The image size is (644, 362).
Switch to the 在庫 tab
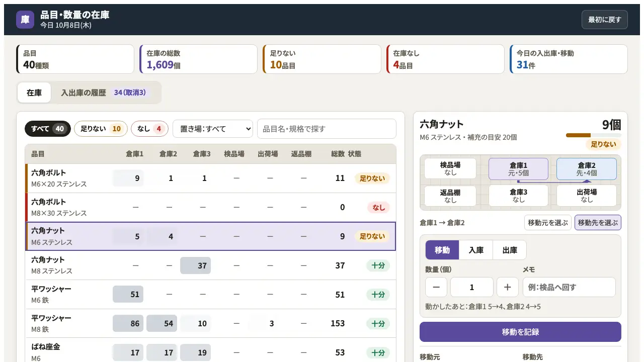pyautogui.click(x=34, y=93)
